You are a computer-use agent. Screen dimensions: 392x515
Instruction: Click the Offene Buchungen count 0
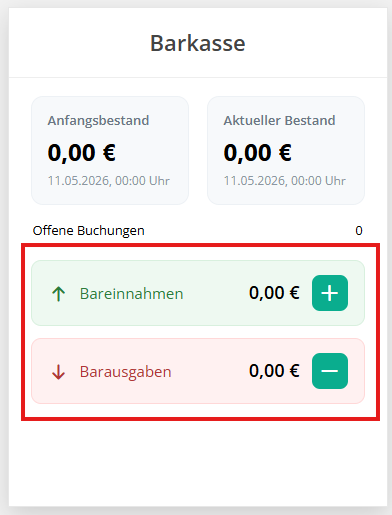(x=359, y=230)
